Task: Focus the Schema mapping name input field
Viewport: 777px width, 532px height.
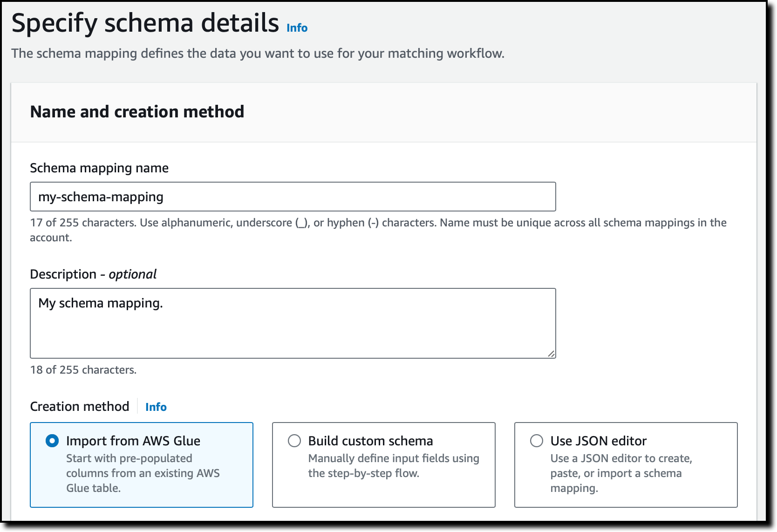Action: (x=293, y=197)
